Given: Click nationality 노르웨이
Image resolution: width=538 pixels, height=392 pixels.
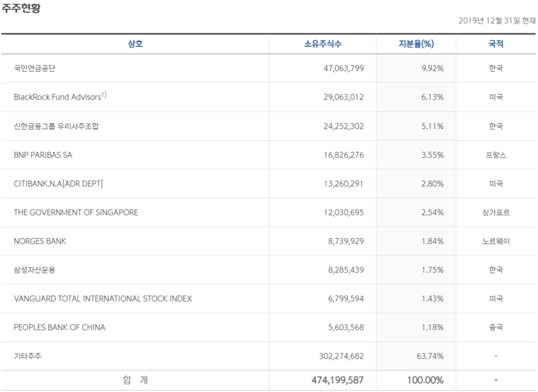Looking at the screenshot, I should point(496,242).
